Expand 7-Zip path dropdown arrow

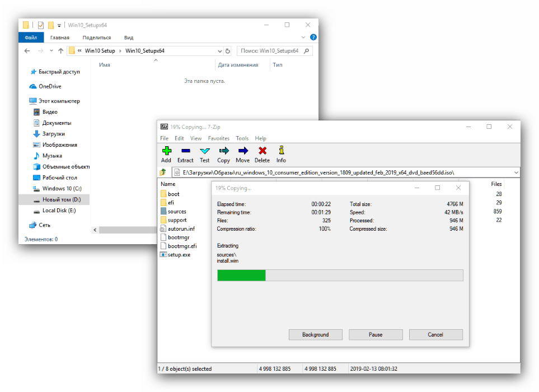tap(516, 172)
